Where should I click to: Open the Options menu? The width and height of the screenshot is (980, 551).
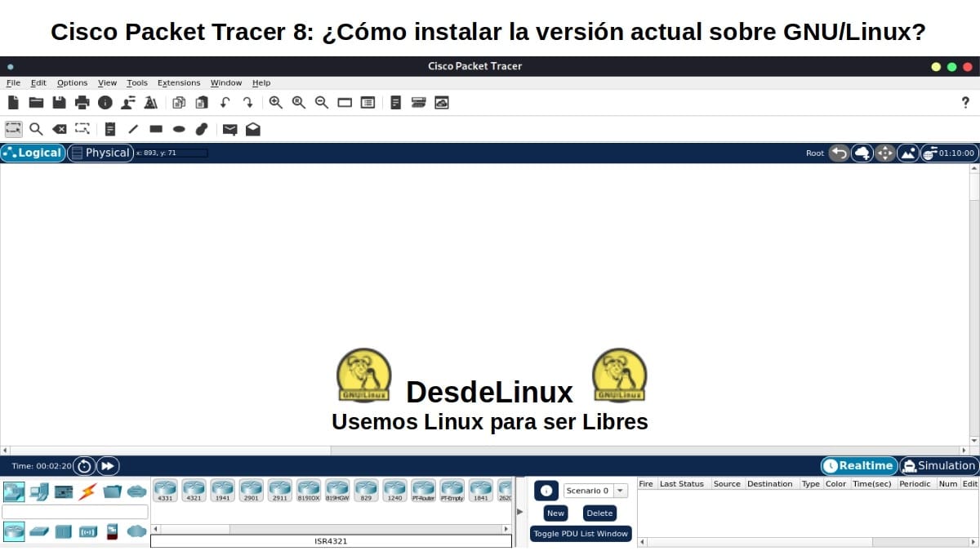[72, 82]
